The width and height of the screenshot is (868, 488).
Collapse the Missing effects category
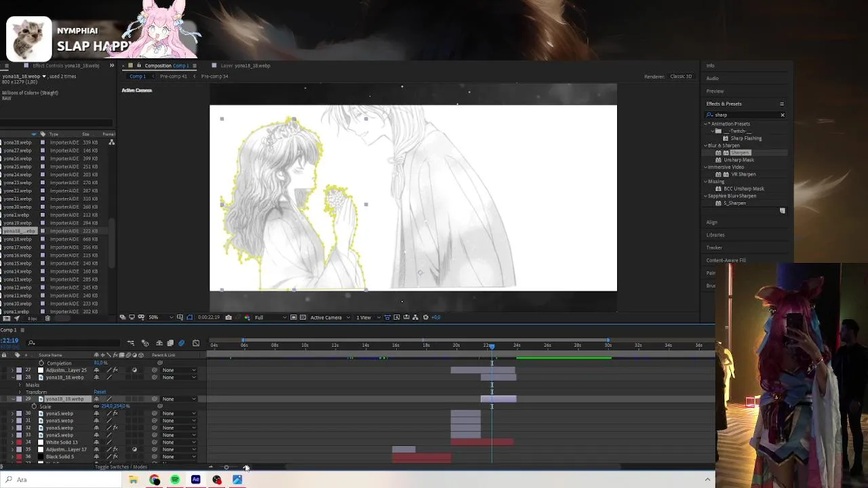705,182
